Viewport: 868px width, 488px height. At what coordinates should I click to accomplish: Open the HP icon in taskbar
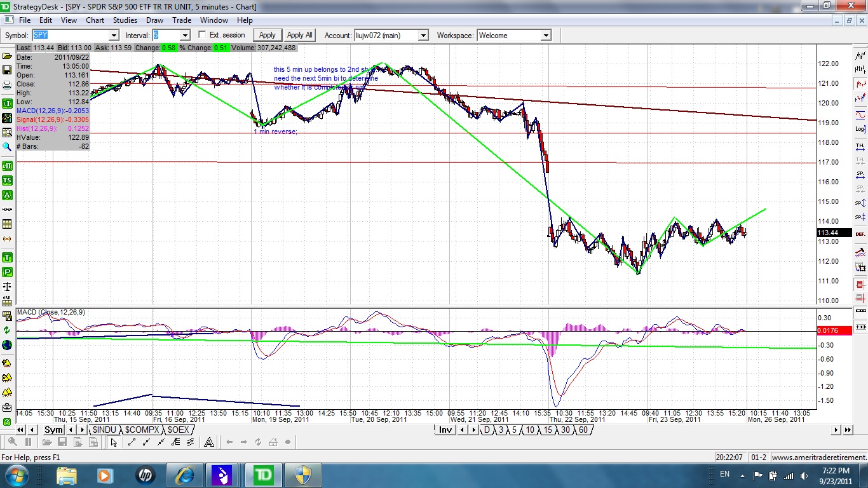[x=146, y=475]
